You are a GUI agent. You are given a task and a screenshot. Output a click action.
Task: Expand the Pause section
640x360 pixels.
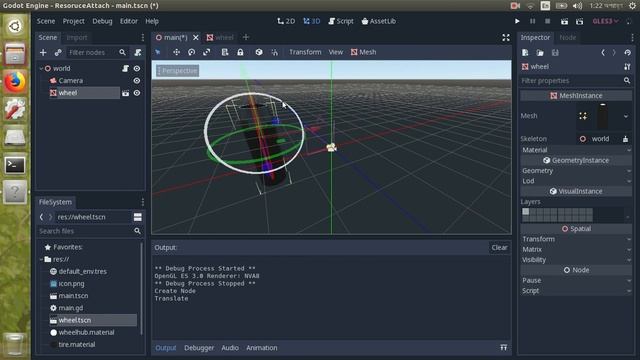click(576, 280)
